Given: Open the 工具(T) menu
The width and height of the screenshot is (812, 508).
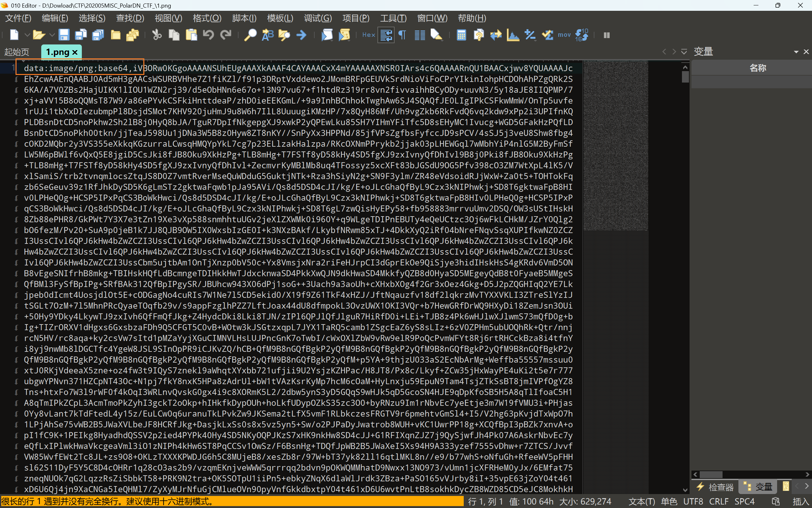Looking at the screenshot, I should click(393, 18).
